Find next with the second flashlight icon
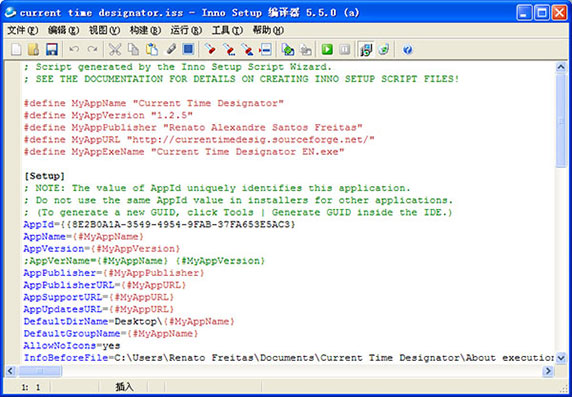The height and width of the screenshot is (397, 572). (229, 49)
